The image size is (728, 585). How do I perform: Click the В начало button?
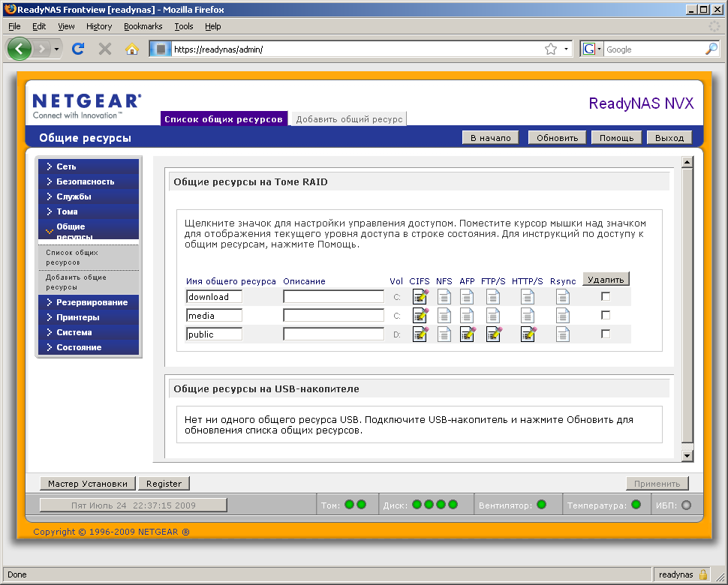[x=490, y=138]
